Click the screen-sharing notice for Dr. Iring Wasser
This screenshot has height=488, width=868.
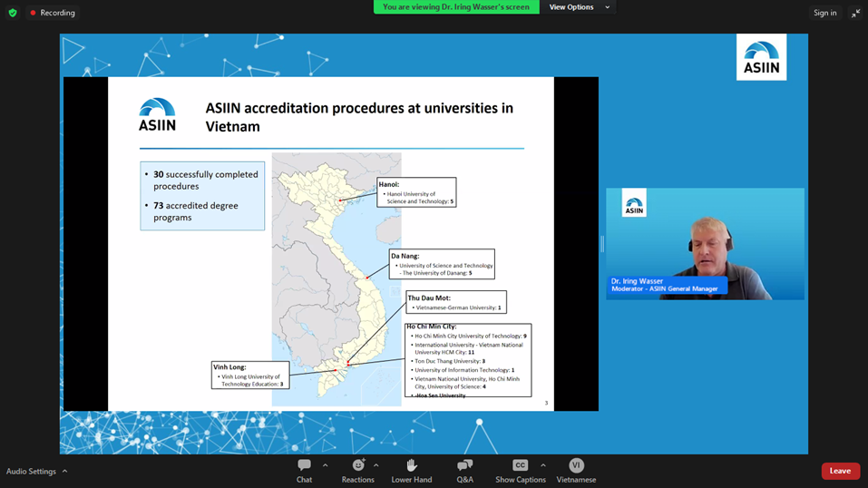tap(456, 7)
